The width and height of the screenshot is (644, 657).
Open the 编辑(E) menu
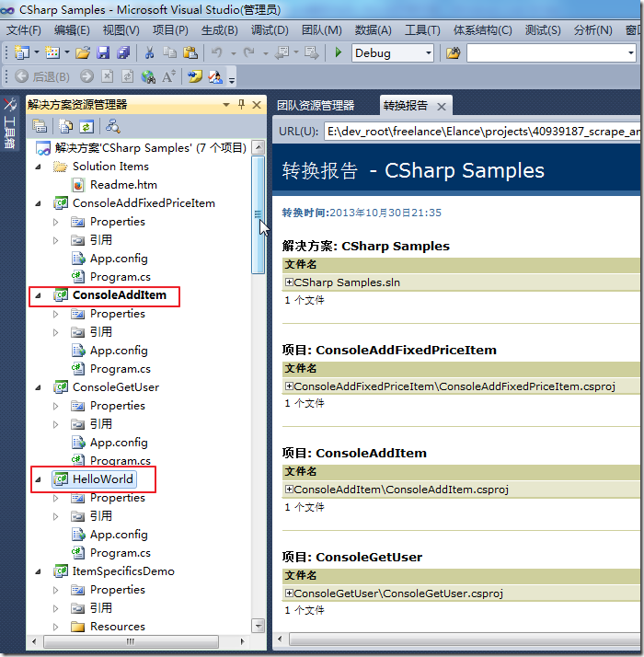(72, 30)
